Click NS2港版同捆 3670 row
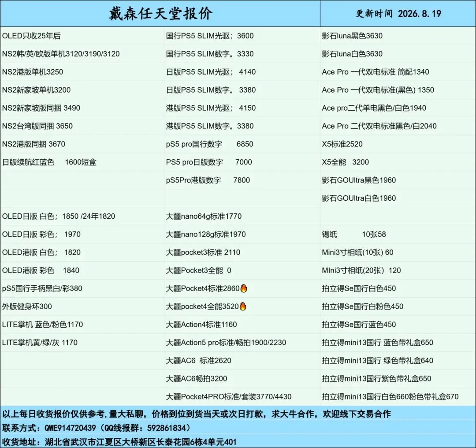Viewport: 476px width, 448px height. tap(33, 144)
